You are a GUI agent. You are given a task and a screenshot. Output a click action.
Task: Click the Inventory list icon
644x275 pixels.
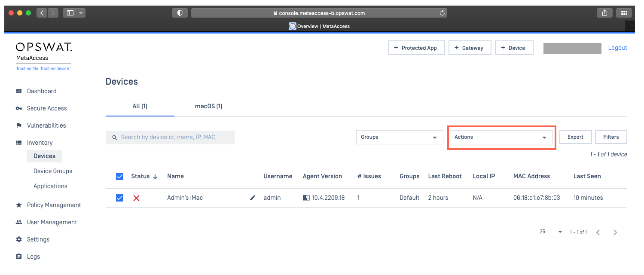[19, 143]
